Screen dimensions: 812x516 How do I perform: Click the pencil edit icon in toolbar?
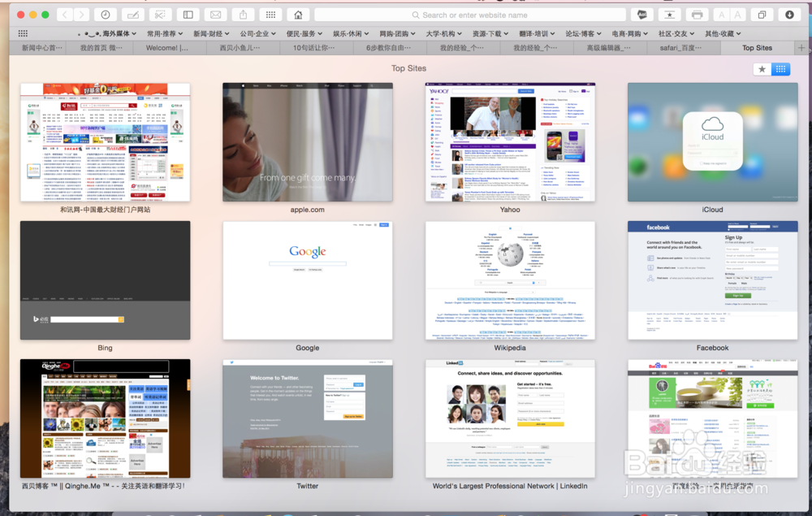click(x=132, y=15)
